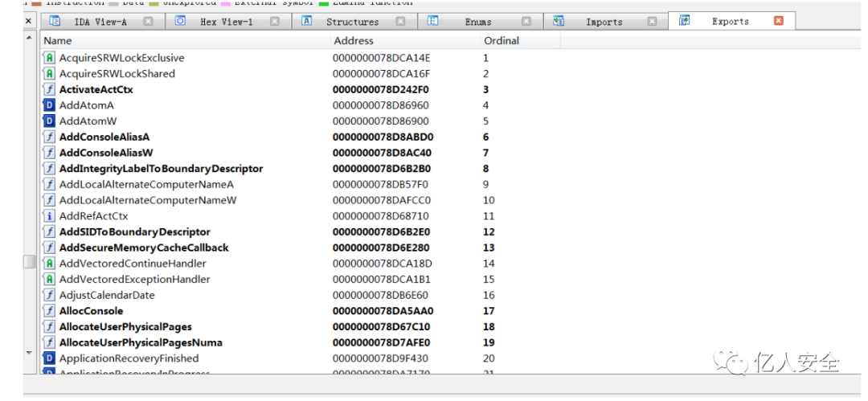Screen dimensions: 868x401
Task: Switch to the Imports tab
Action: point(606,22)
